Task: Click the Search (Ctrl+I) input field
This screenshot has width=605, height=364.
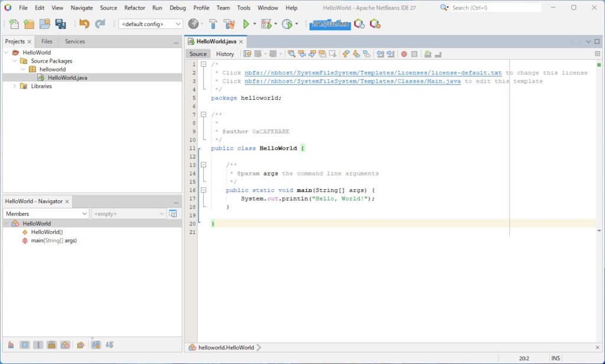Action: tap(495, 8)
